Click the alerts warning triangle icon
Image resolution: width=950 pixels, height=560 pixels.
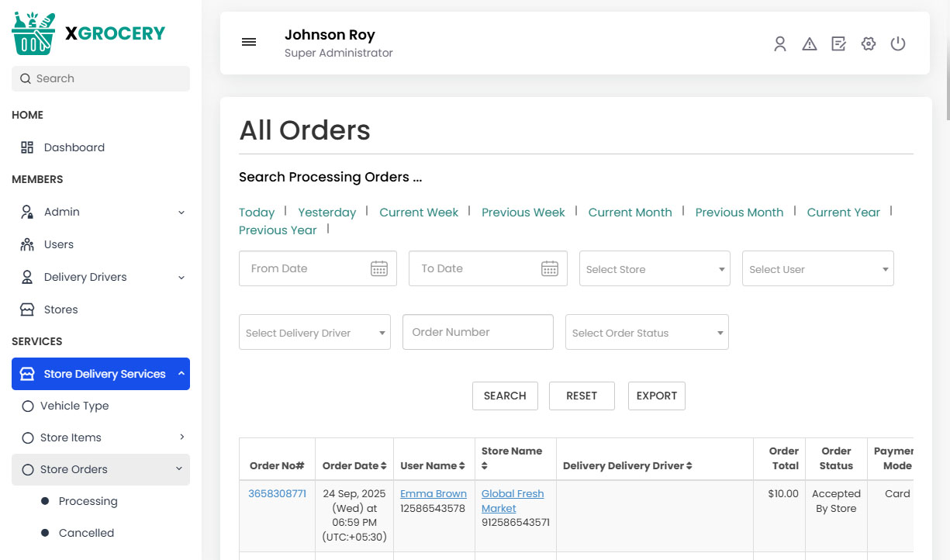(809, 44)
